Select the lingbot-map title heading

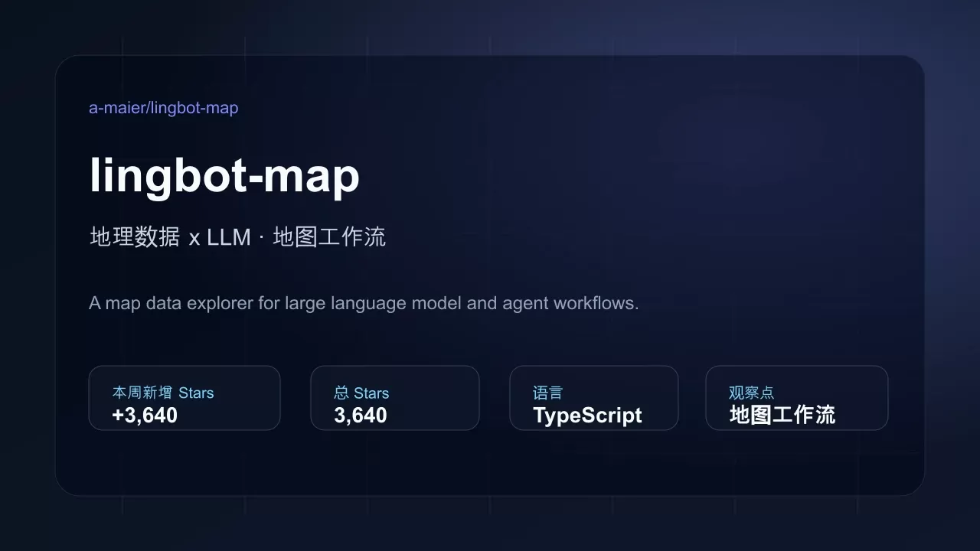tap(224, 175)
